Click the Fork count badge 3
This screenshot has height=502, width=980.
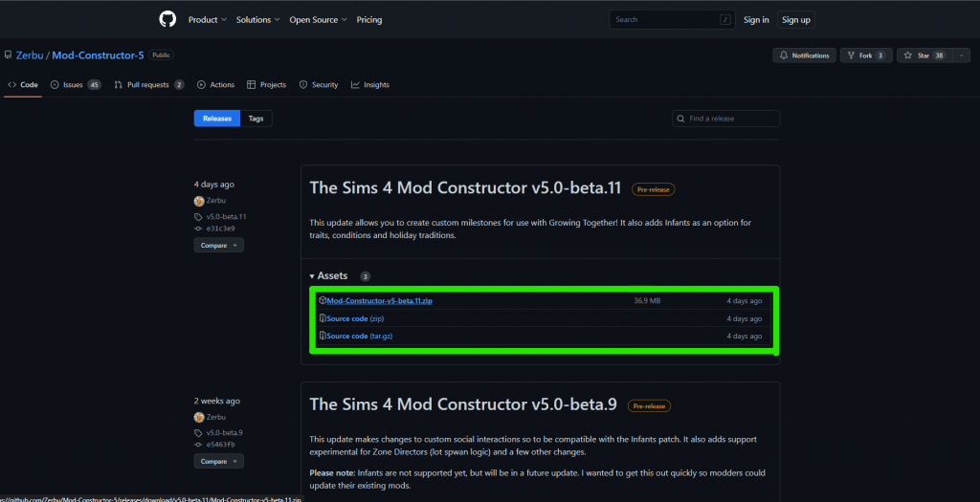pyautogui.click(x=880, y=55)
